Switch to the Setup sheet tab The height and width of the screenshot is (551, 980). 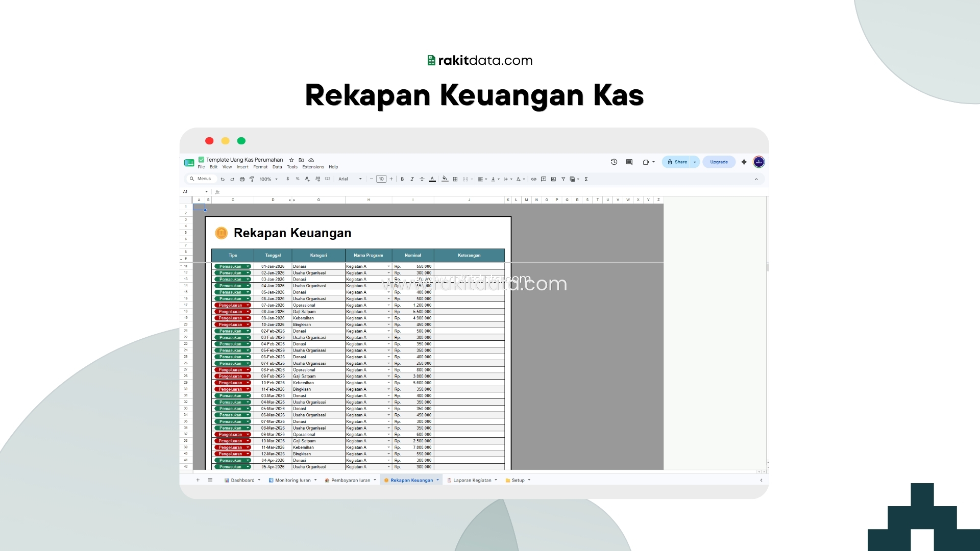pyautogui.click(x=518, y=480)
